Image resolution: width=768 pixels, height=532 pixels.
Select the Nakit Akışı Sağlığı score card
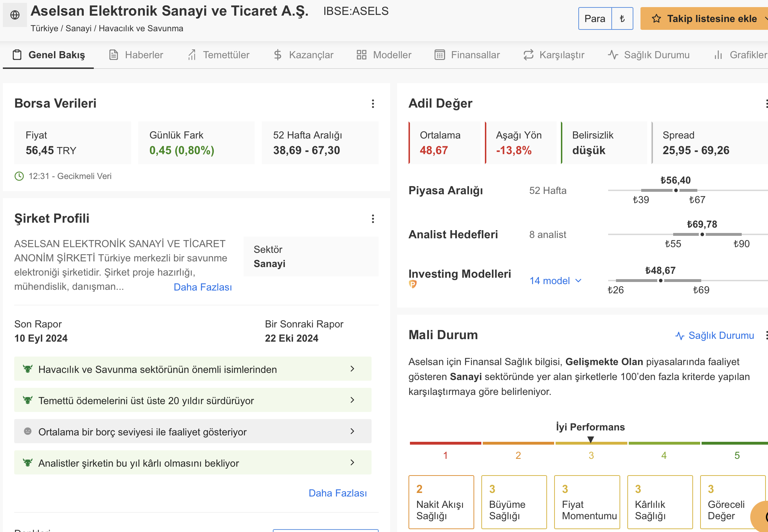442,502
